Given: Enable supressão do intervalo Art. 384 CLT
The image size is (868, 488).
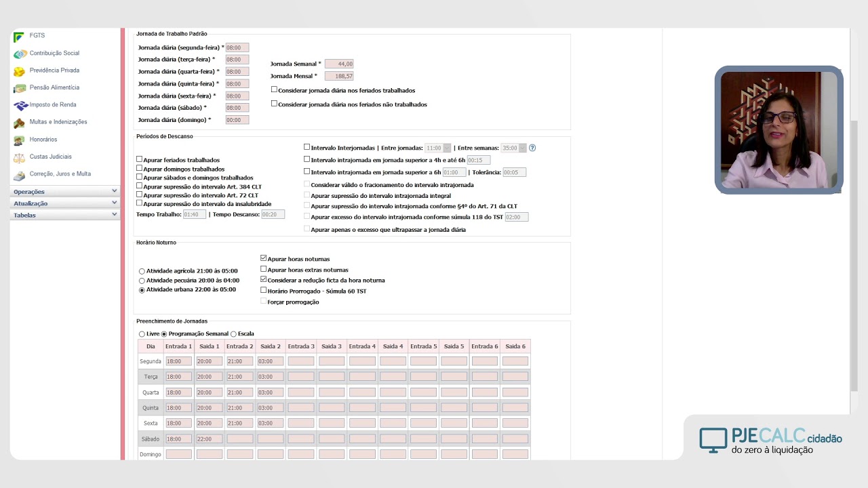Looking at the screenshot, I should [x=139, y=186].
